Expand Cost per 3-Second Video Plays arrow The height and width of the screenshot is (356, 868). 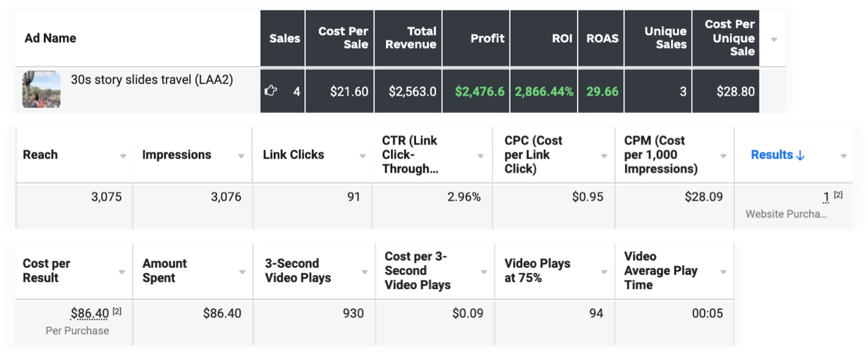click(484, 272)
